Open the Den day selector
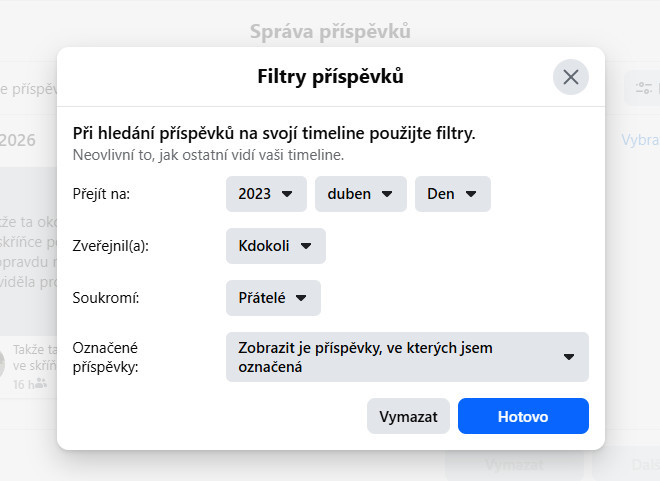This screenshot has width=660, height=481. click(452, 194)
